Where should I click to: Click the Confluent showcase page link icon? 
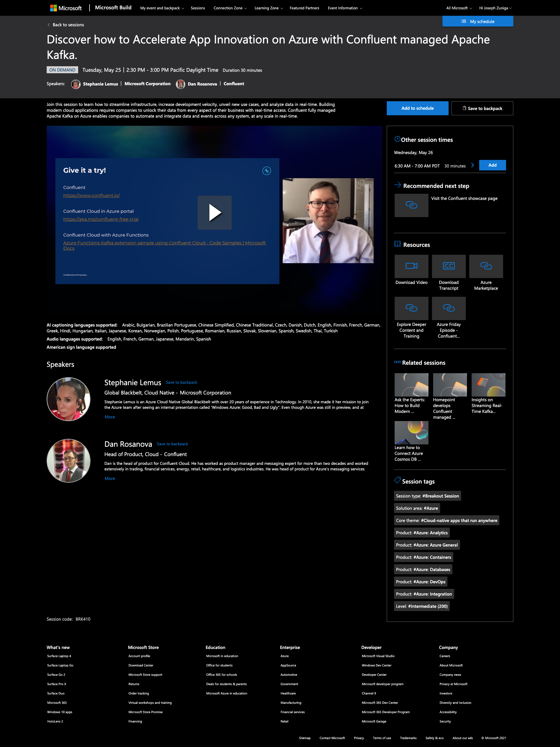pyautogui.click(x=412, y=205)
